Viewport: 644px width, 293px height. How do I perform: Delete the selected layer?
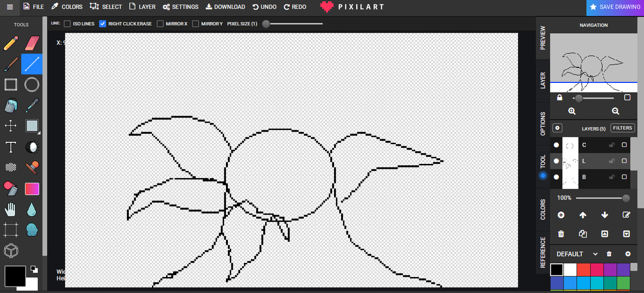[x=561, y=234]
